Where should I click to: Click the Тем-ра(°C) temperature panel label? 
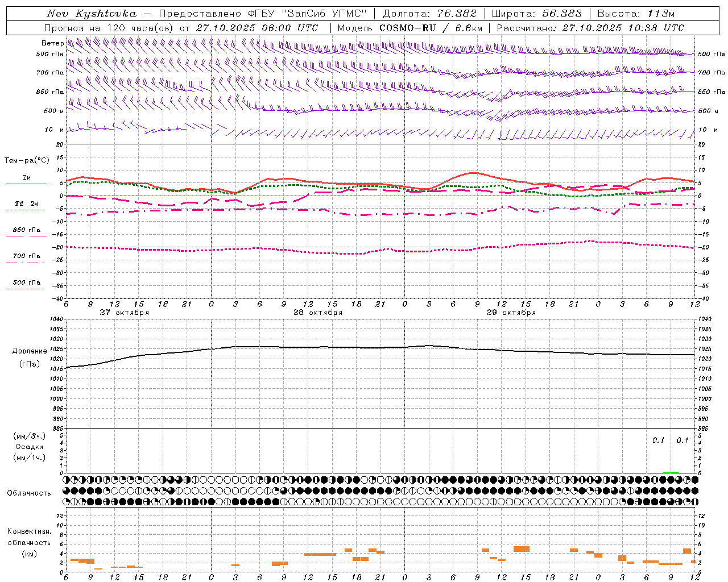point(27,161)
